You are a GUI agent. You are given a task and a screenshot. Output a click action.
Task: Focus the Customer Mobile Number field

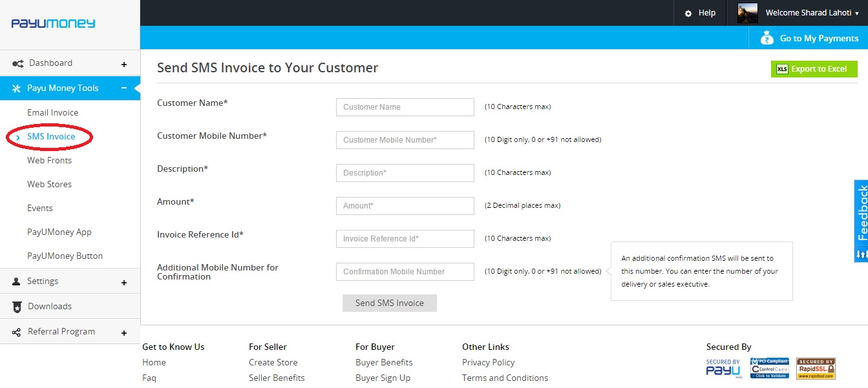pyautogui.click(x=405, y=140)
